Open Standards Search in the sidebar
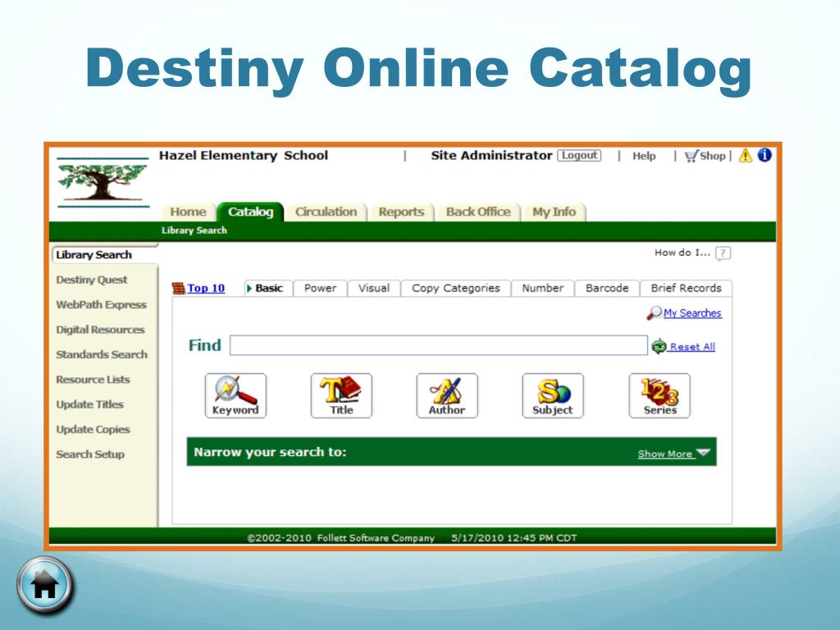The height and width of the screenshot is (630, 840). [102, 354]
